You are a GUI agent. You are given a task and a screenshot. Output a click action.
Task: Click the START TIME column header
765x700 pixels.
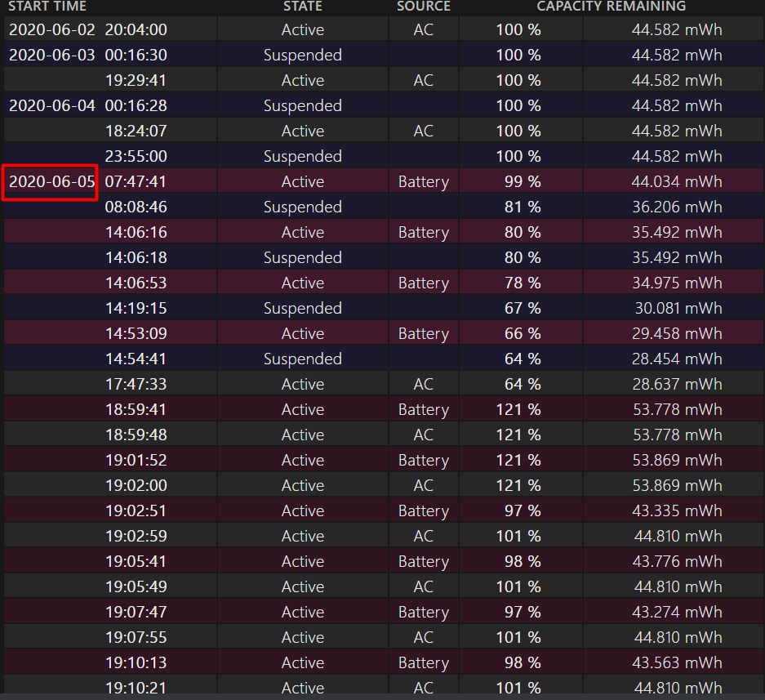pos(47,6)
